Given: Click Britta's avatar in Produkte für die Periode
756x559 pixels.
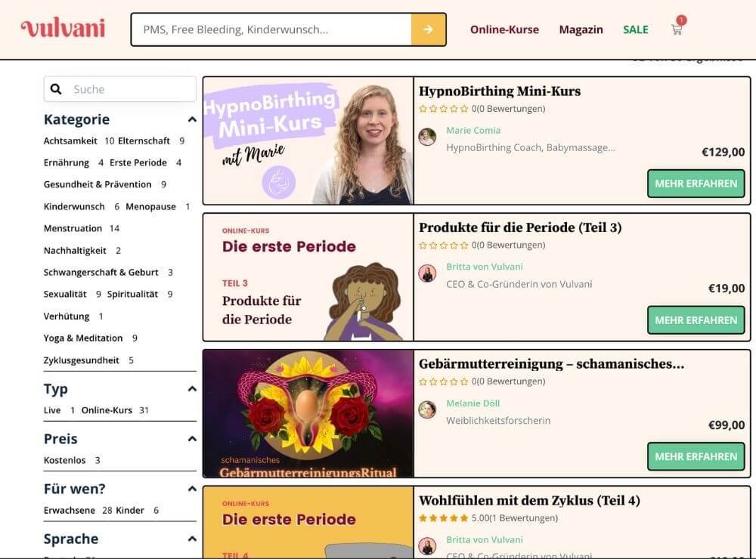Looking at the screenshot, I should pyautogui.click(x=427, y=273).
